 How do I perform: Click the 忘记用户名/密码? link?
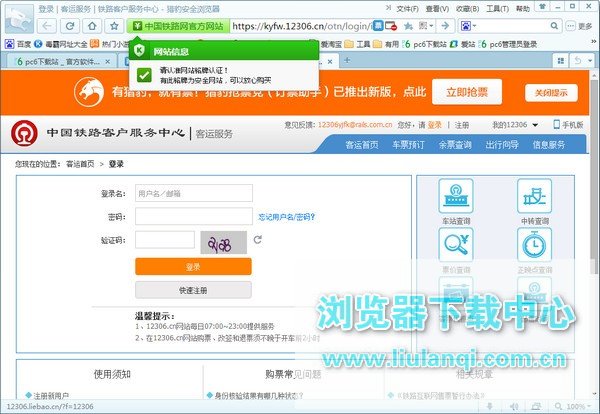(287, 217)
